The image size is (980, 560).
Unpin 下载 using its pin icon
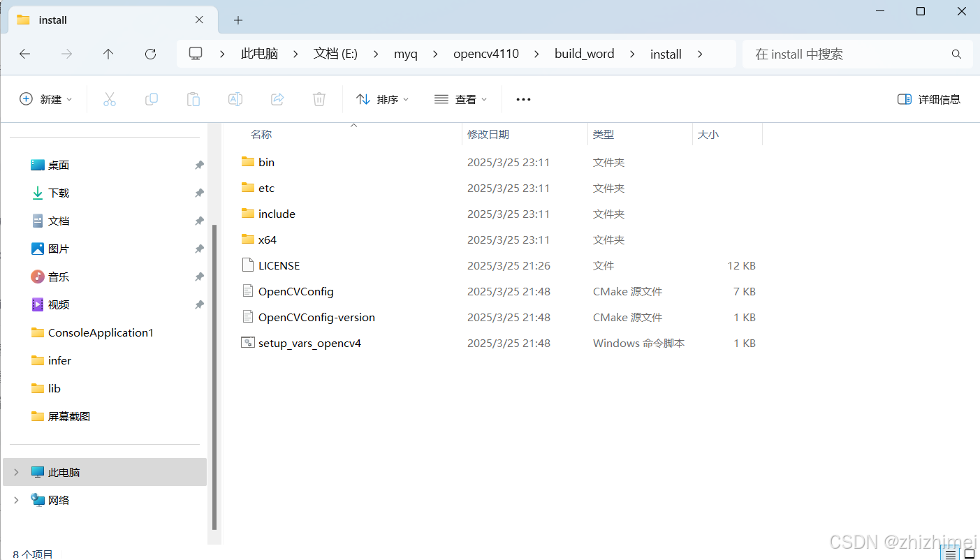click(199, 193)
